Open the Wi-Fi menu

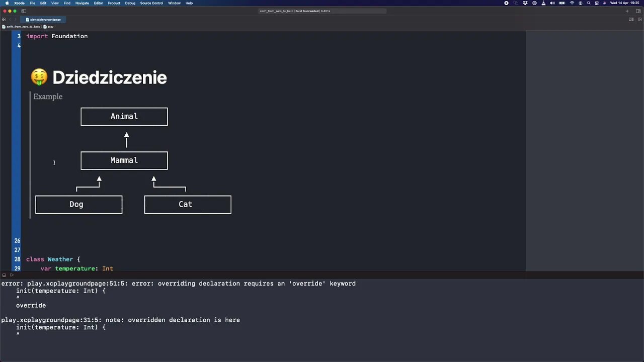click(572, 3)
